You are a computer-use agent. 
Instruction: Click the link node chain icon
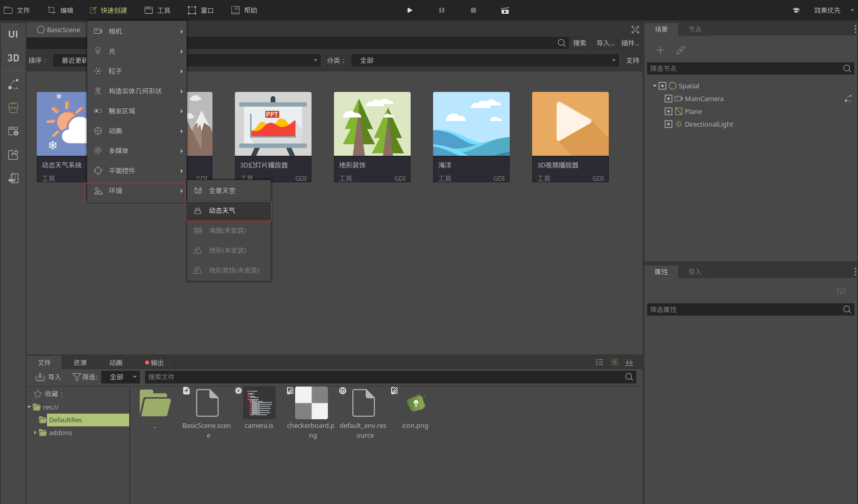pos(681,50)
